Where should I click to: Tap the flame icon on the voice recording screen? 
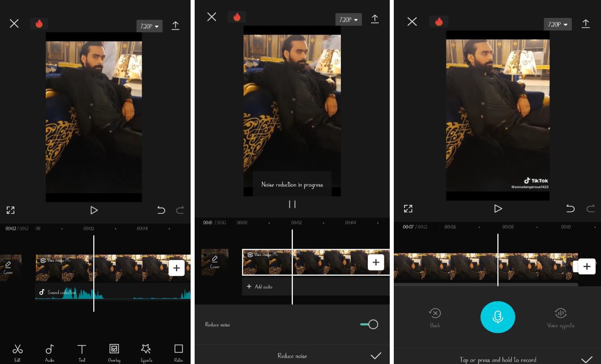(x=439, y=22)
